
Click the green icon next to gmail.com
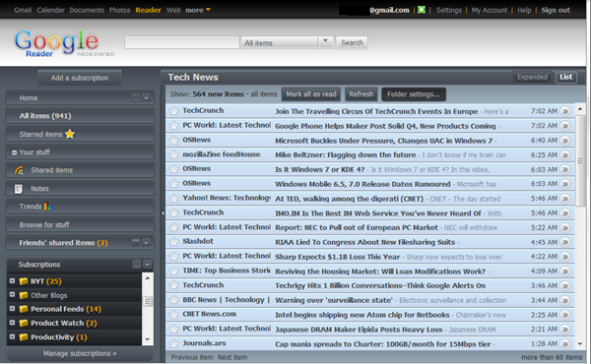(x=422, y=10)
